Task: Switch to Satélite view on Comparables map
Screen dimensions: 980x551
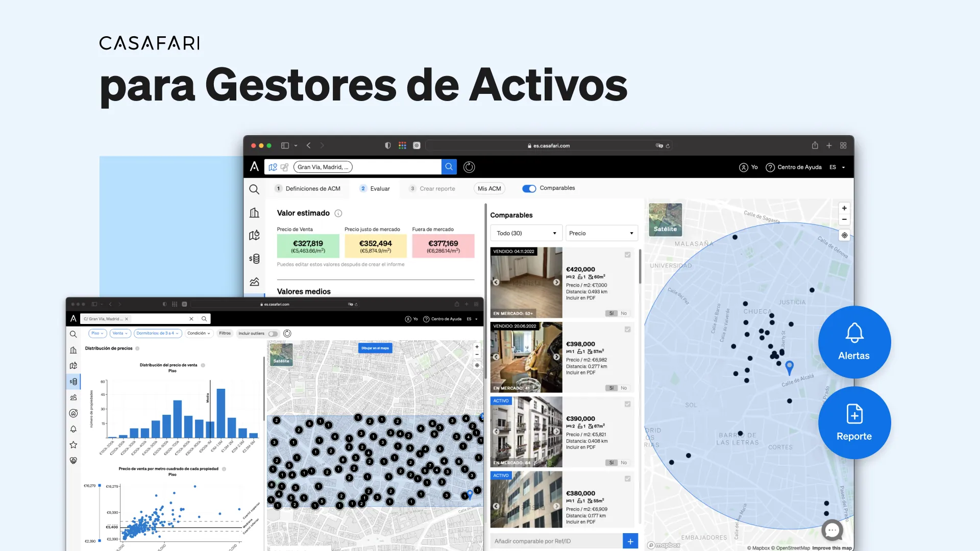Action: [665, 219]
